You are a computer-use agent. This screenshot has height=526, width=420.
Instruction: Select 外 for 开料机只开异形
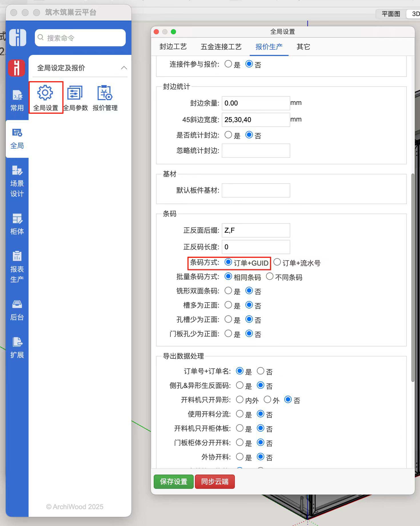pyautogui.click(x=267, y=400)
